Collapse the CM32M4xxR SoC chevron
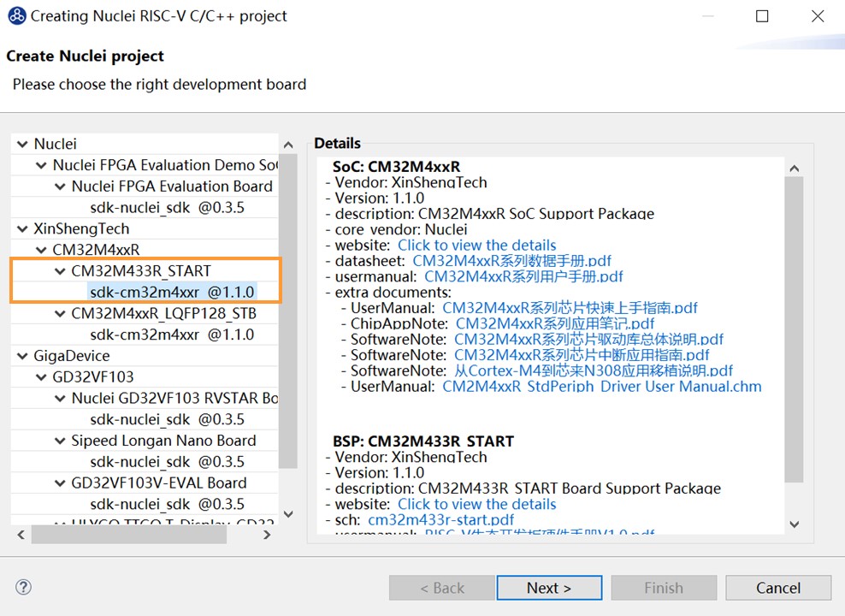Screen dimensions: 845x616 click(x=41, y=250)
